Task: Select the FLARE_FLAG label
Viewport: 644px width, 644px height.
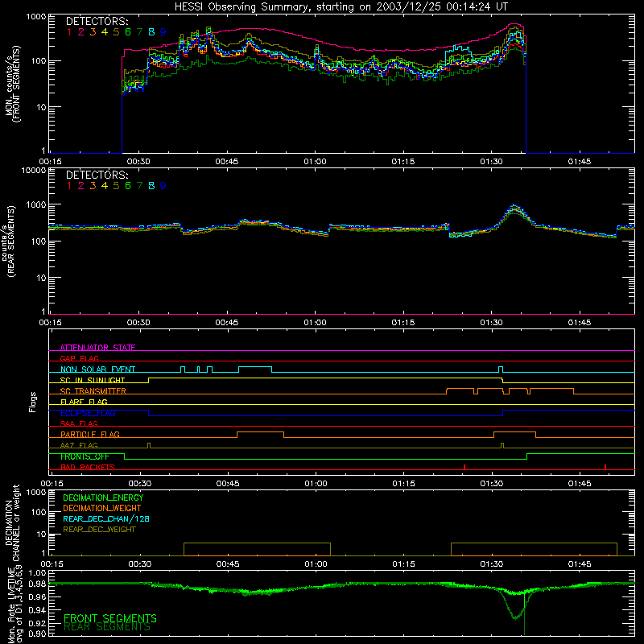Action: (x=84, y=402)
